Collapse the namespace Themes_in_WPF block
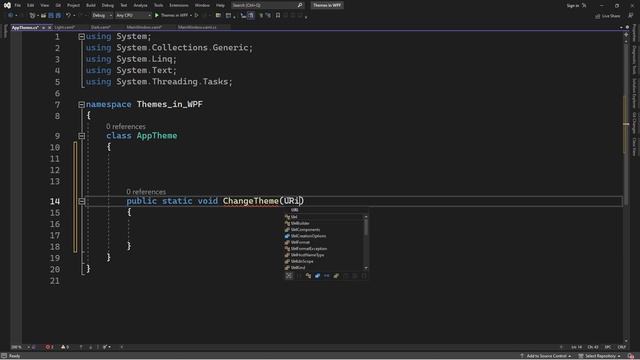The width and height of the screenshot is (640, 360). pyautogui.click(x=82, y=105)
